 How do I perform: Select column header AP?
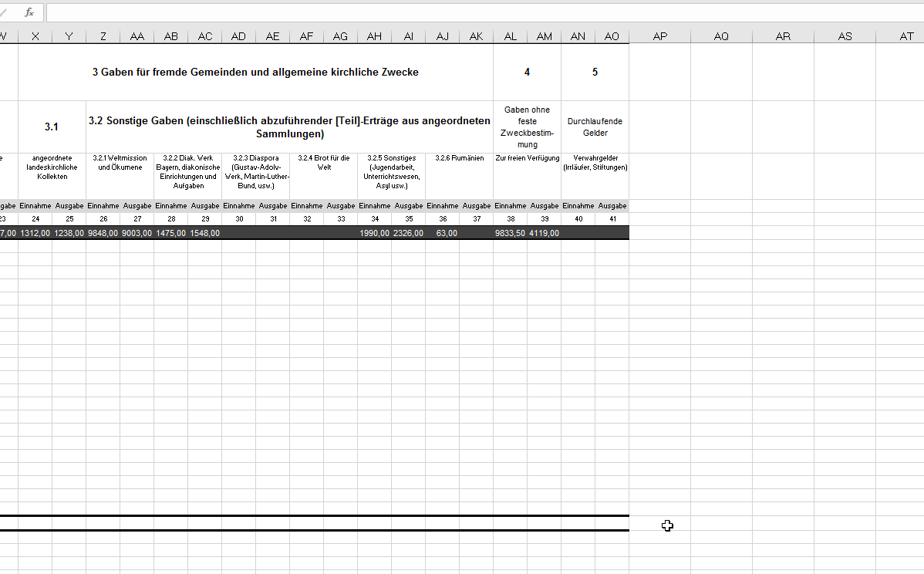point(659,36)
